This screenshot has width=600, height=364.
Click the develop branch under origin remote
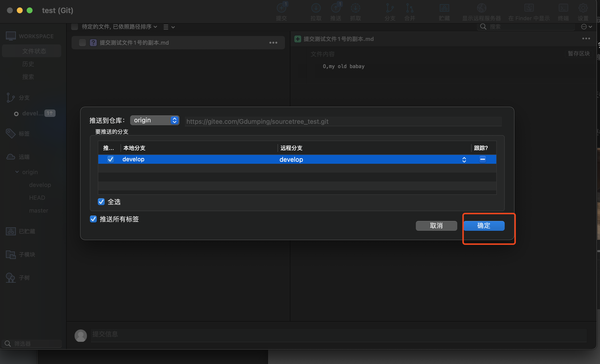40,184
